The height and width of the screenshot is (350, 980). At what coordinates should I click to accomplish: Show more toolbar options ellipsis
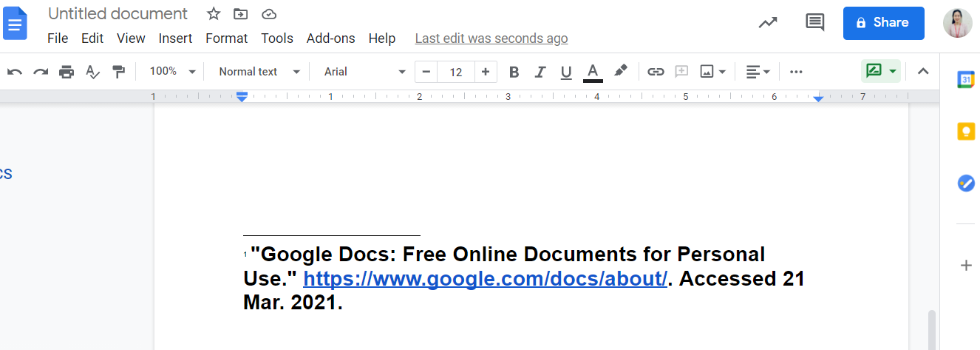[x=796, y=72]
